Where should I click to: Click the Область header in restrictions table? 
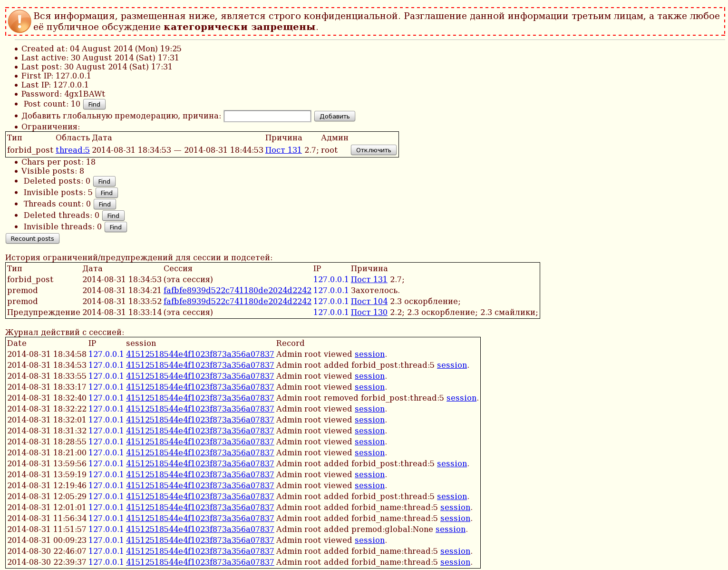tap(73, 138)
